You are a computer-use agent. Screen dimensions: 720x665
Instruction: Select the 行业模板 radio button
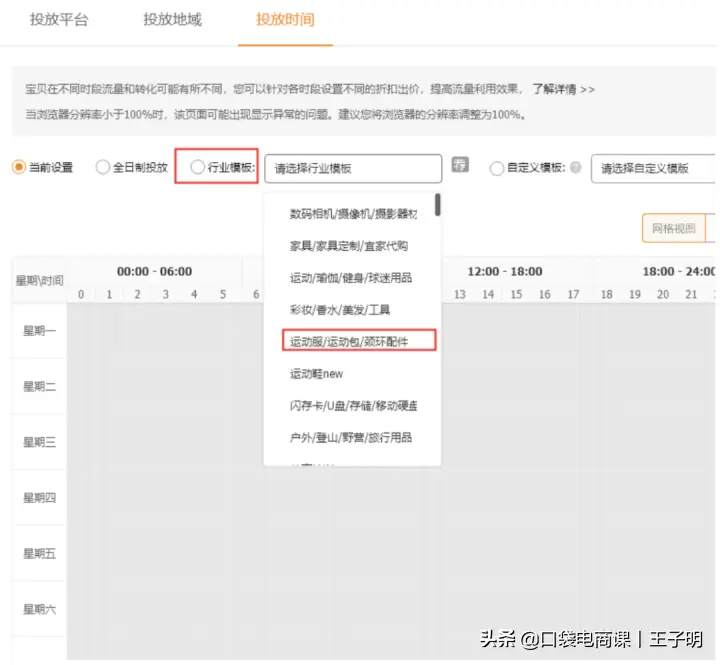(197, 167)
